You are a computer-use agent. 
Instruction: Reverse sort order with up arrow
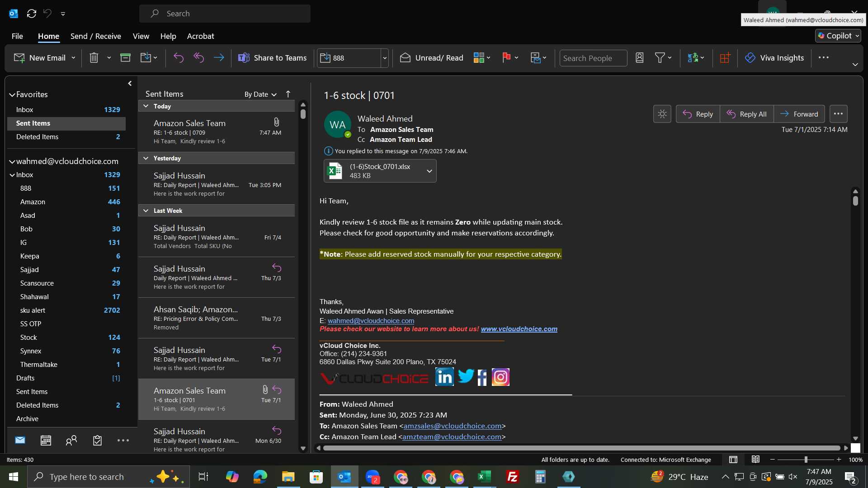coord(288,94)
